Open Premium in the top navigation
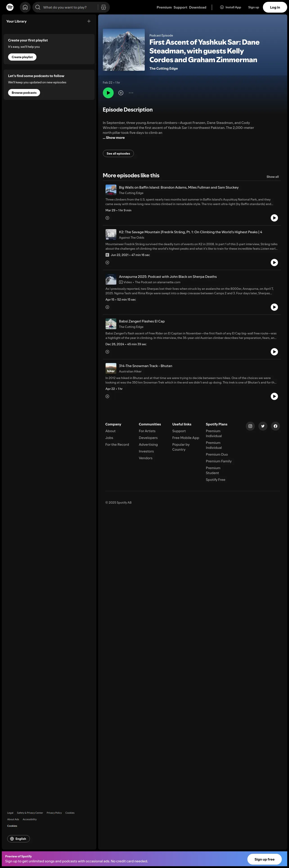This screenshot has width=289, height=868. click(x=164, y=7)
